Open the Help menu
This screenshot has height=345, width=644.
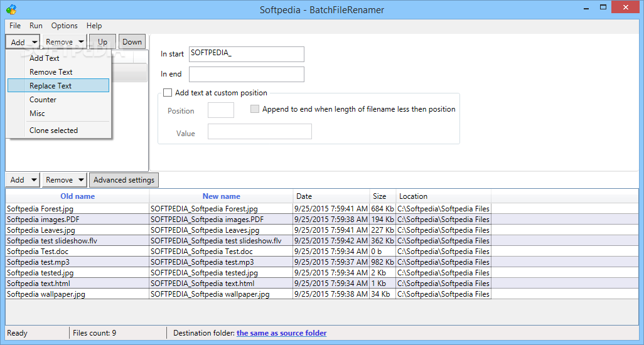(x=94, y=26)
